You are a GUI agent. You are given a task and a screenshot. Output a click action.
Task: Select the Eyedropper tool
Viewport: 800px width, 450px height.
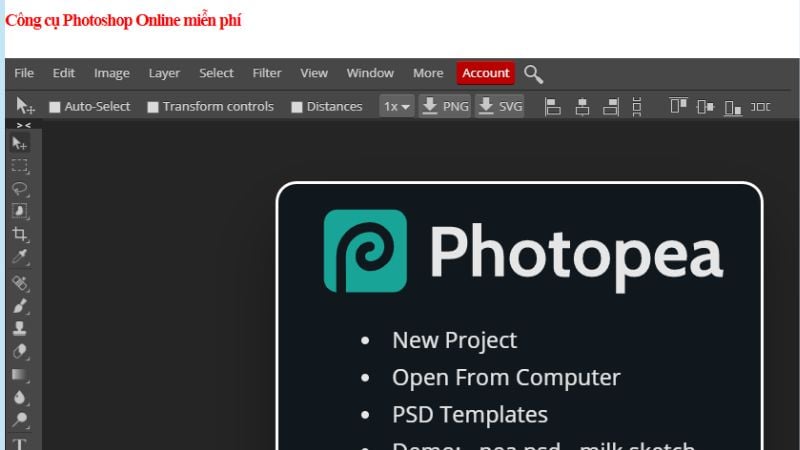[x=19, y=257]
